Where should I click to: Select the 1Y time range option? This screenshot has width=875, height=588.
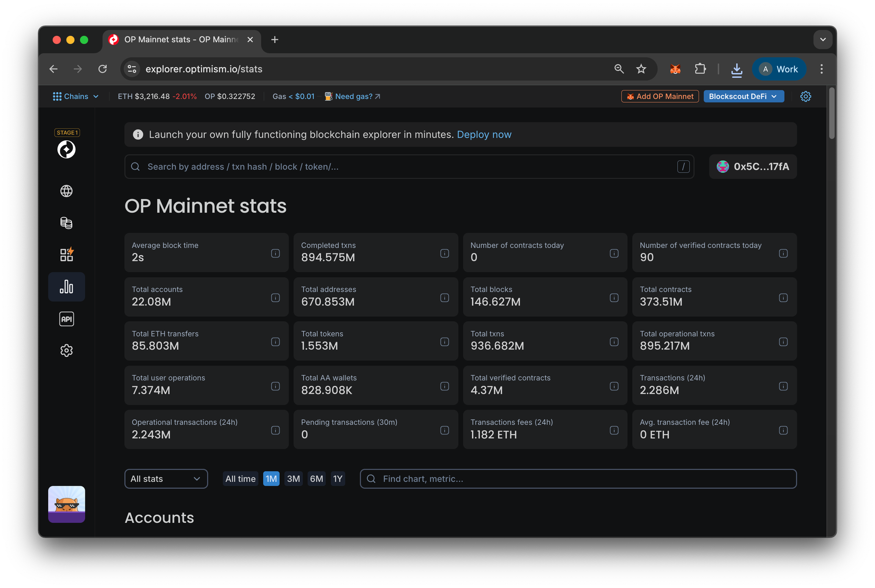[x=338, y=479]
